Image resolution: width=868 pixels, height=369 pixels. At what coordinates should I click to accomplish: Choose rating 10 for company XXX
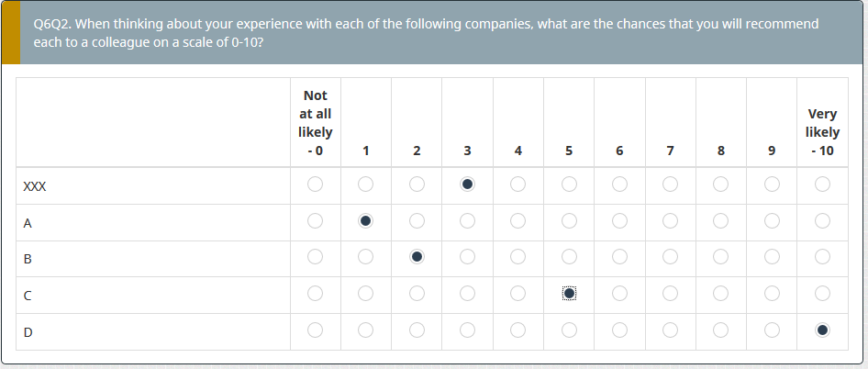coord(822,184)
